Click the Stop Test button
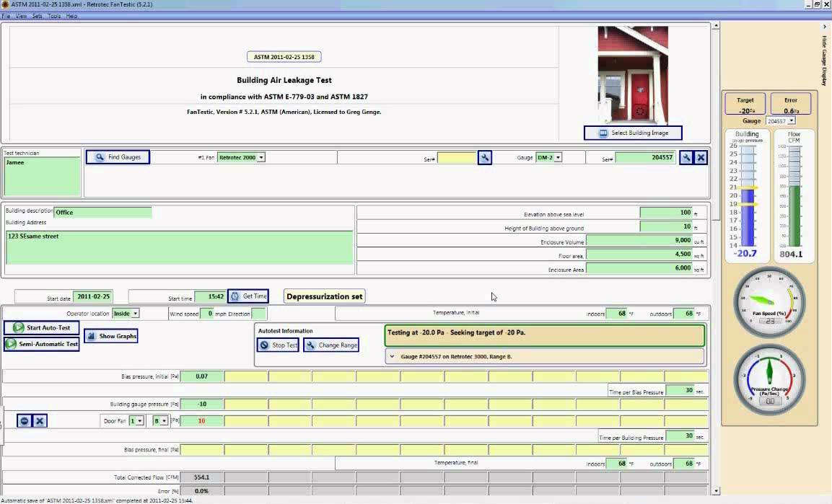This screenshot has height=504, width=832. coord(278,345)
